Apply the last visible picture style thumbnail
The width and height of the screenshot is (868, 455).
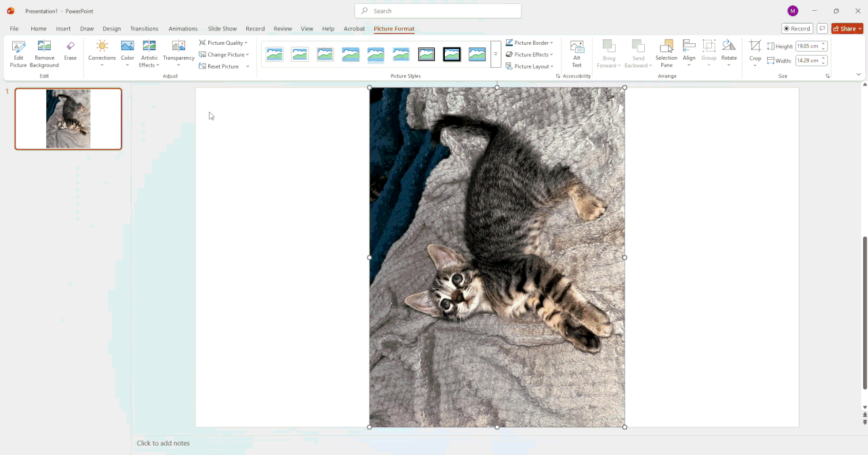pos(477,54)
